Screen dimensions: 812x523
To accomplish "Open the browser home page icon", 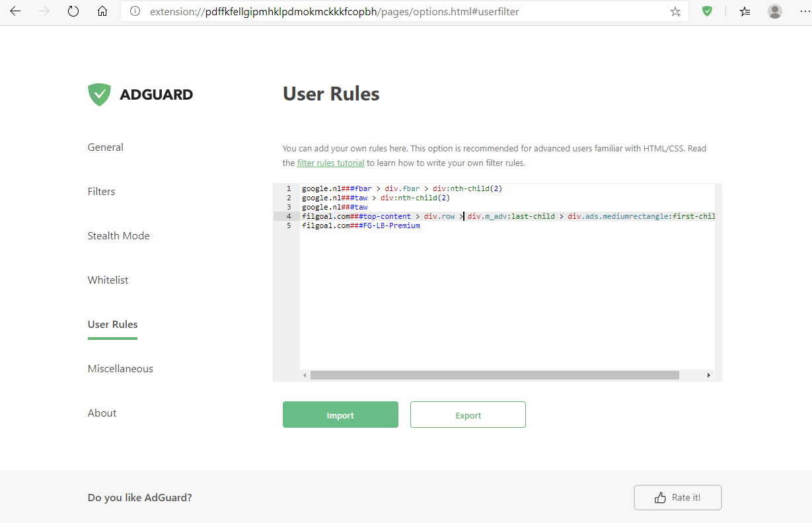I will coord(102,11).
